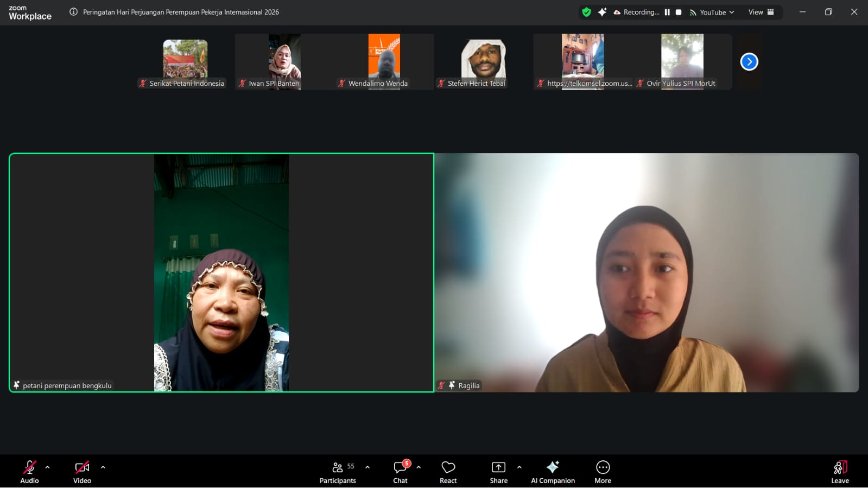Expand the participants options caret
Image resolution: width=868 pixels, height=488 pixels.
pos(368,467)
